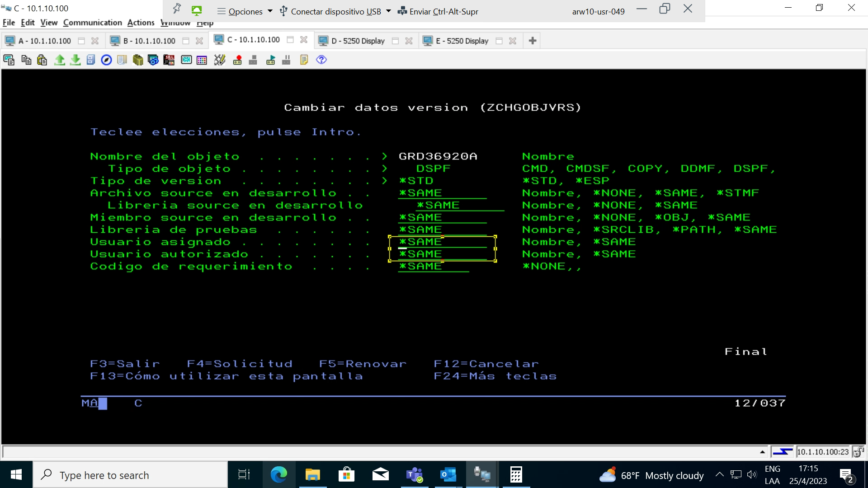Viewport: 868px width, 488px height.
Task: Open the color mapping grid icon
Action: click(x=202, y=60)
